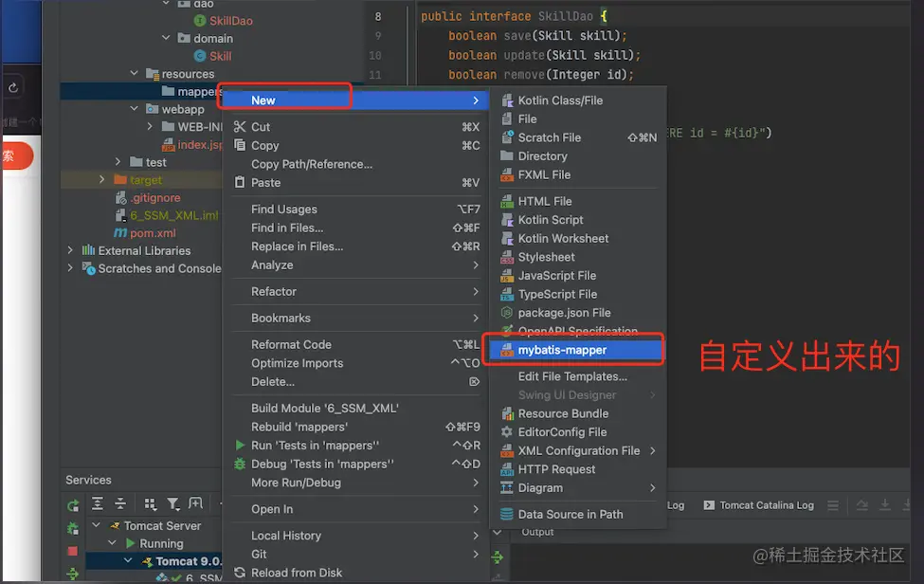Click the Kotlin Script icon
Screen dimensions: 924x584
point(507,220)
